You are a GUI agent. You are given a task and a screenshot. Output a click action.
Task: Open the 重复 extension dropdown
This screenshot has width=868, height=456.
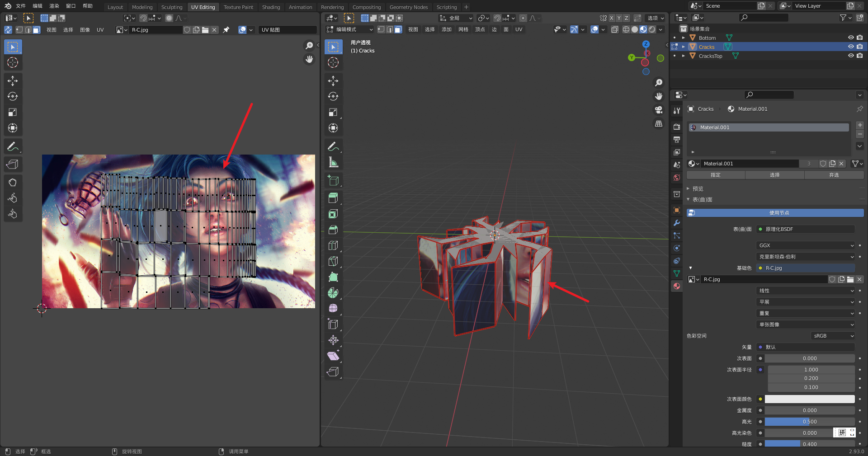coord(806,313)
